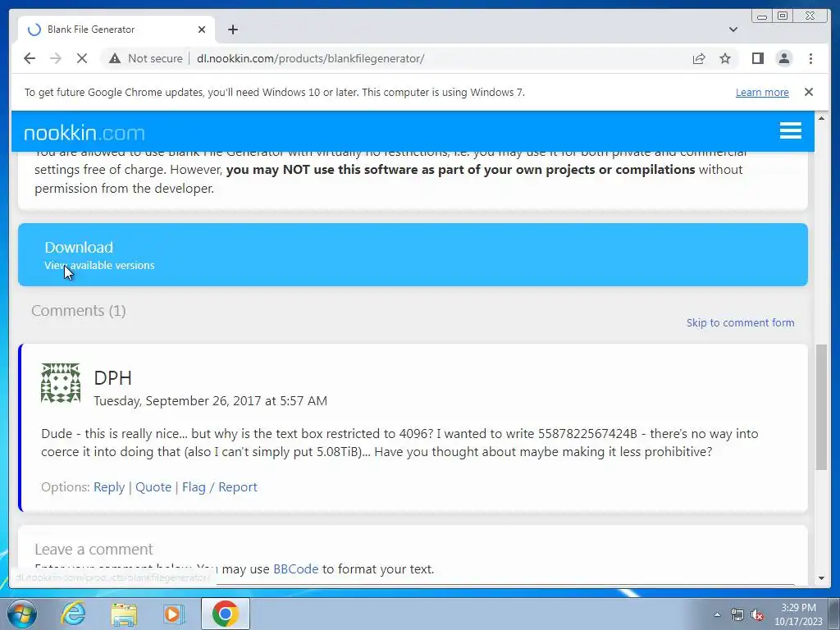The width and height of the screenshot is (840, 630).
Task: Close the Blank File Generator tab
Action: point(202,30)
